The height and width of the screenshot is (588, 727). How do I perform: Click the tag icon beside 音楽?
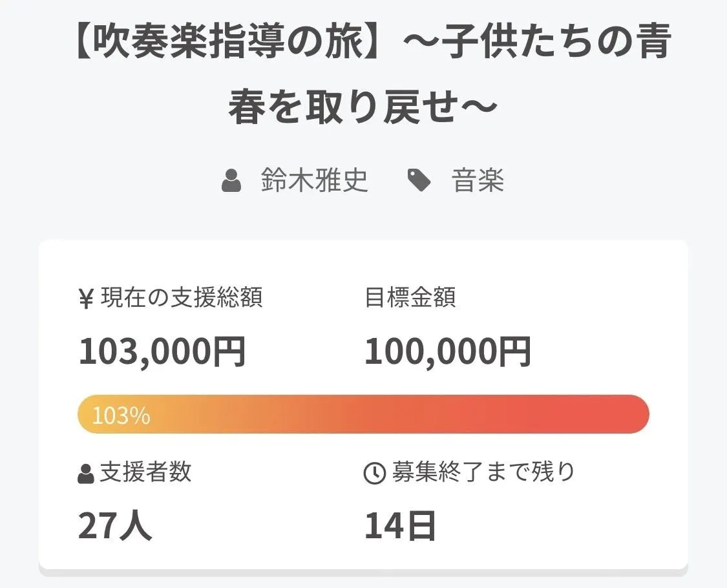pos(419,181)
